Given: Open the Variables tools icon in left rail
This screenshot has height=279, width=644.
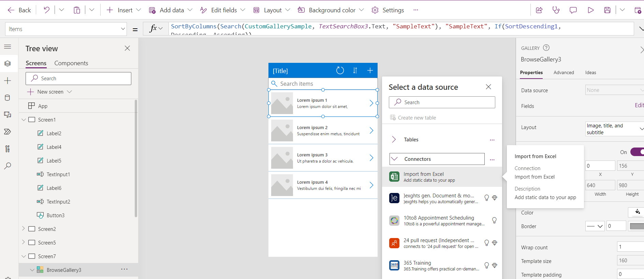Looking at the screenshot, I should click(x=8, y=149).
